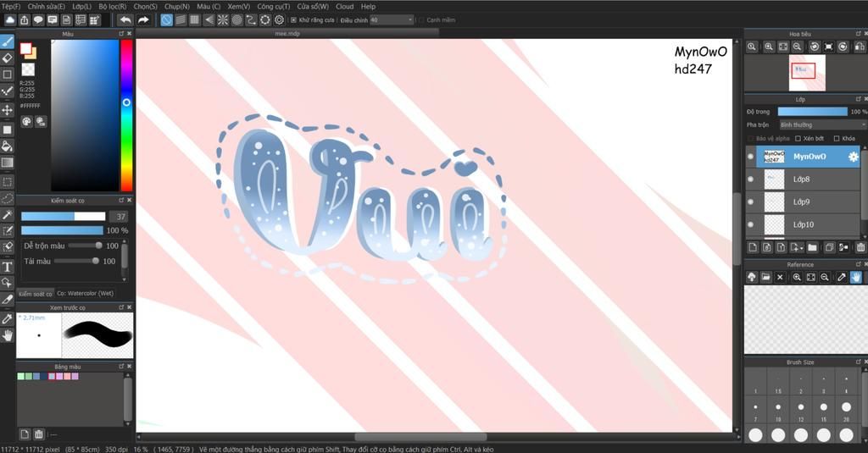The image size is (868, 453).
Task: Enable radial snap guide
Action: 223,20
